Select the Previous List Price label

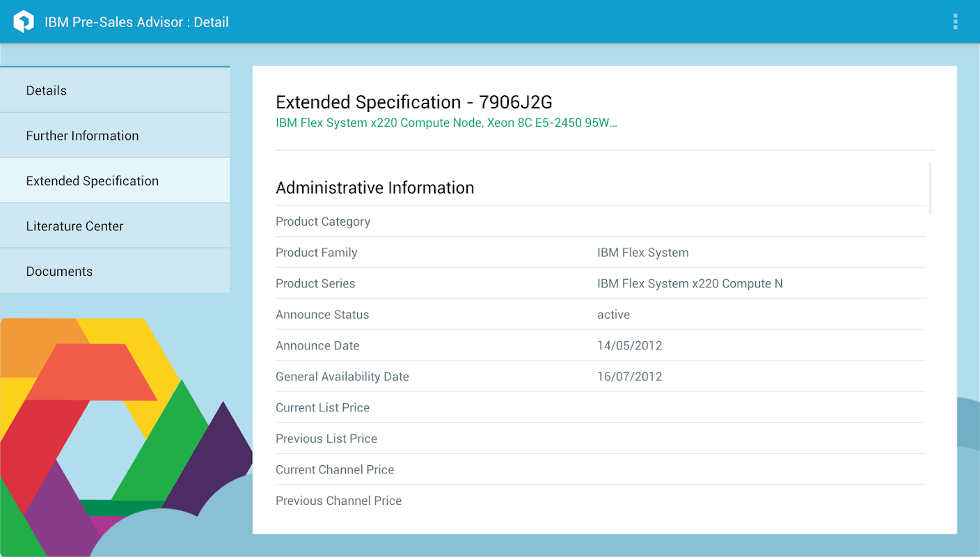click(326, 439)
